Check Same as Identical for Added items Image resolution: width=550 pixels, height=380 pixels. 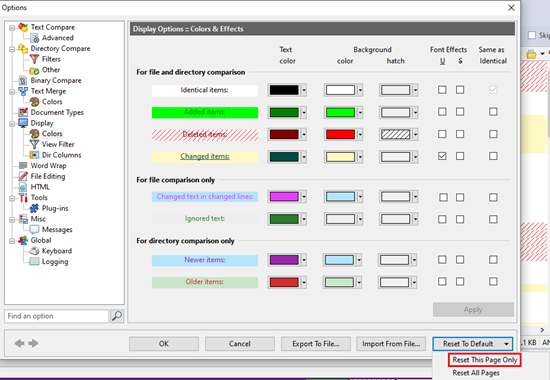click(x=493, y=112)
